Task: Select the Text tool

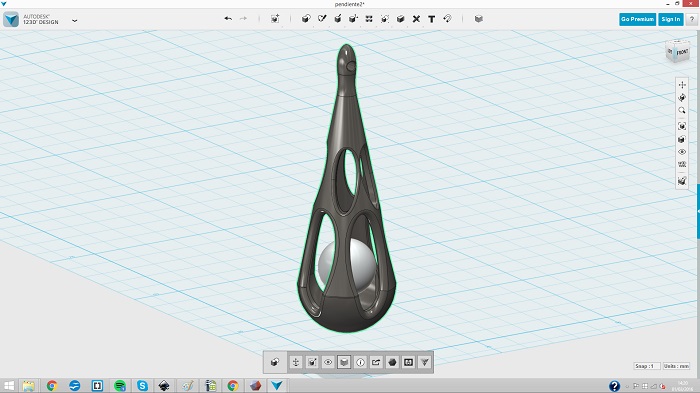Action: tap(432, 19)
